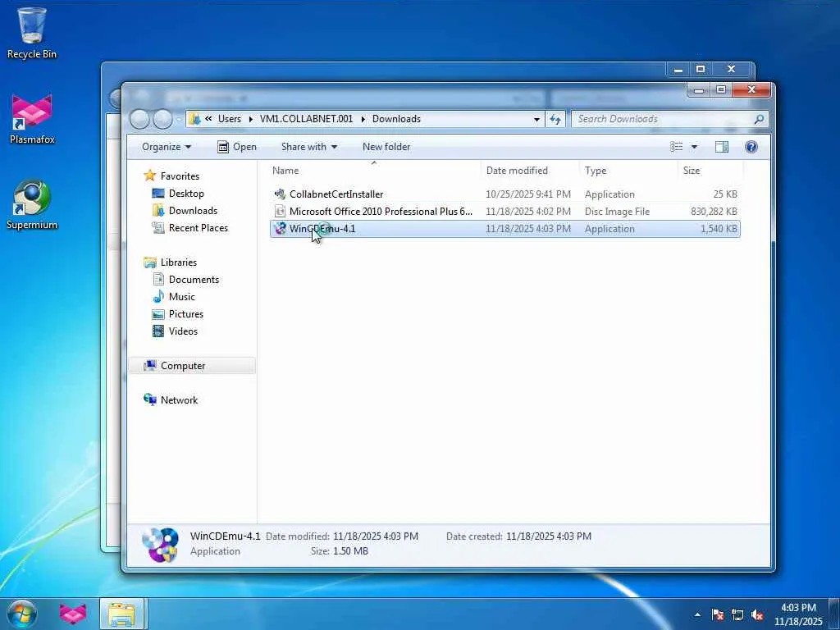
Task: Select the CollabnetCertInstaller file icon
Action: click(280, 194)
